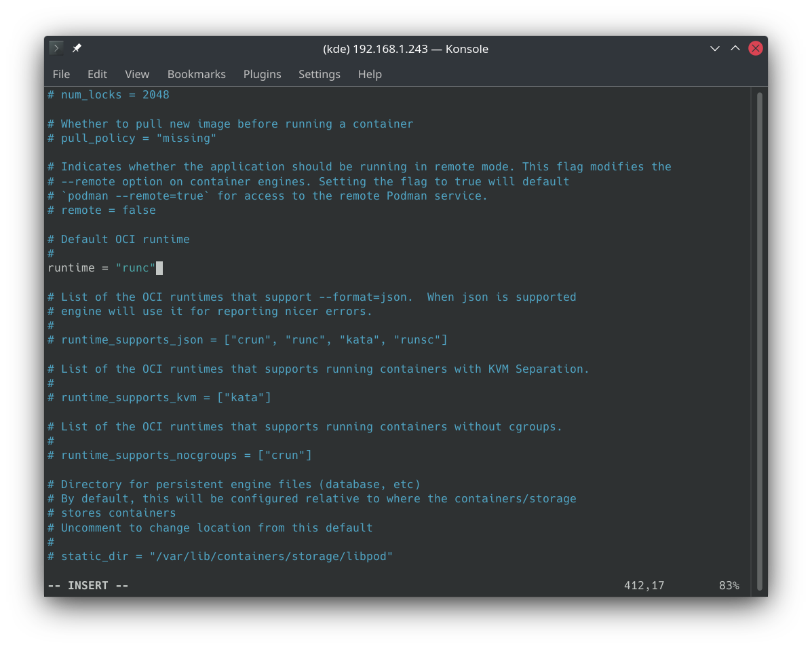812x649 pixels.
Task: Open the Help menu
Action: 370,74
